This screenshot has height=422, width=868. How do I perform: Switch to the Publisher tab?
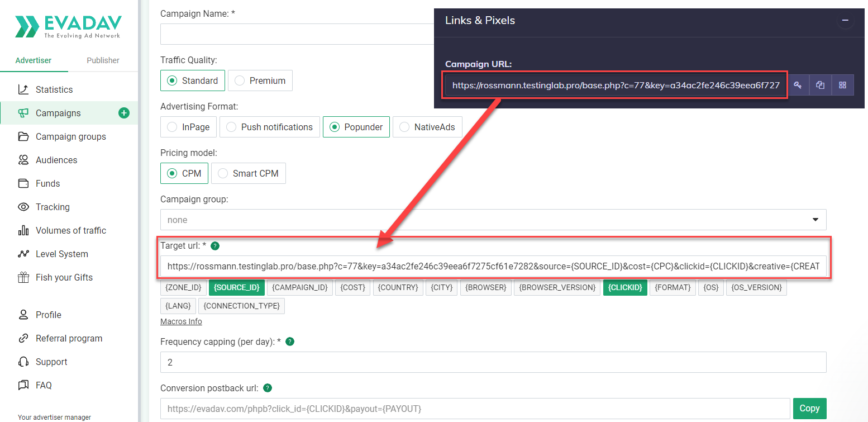[x=103, y=60]
